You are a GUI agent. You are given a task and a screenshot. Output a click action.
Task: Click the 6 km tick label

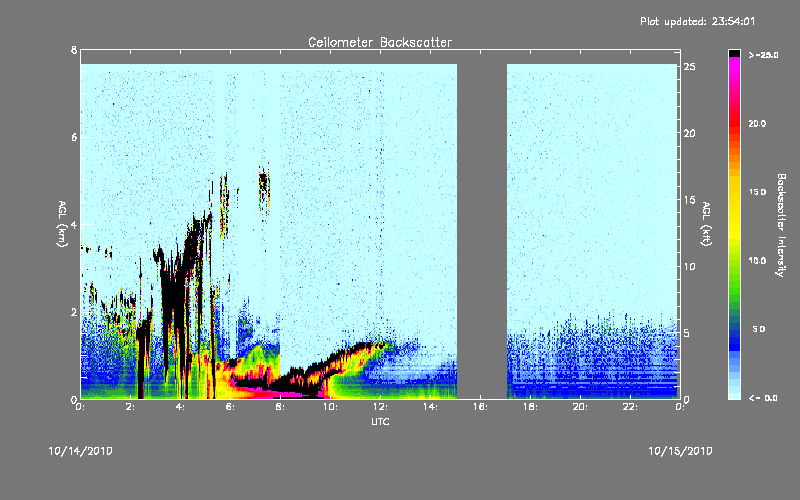click(x=74, y=137)
